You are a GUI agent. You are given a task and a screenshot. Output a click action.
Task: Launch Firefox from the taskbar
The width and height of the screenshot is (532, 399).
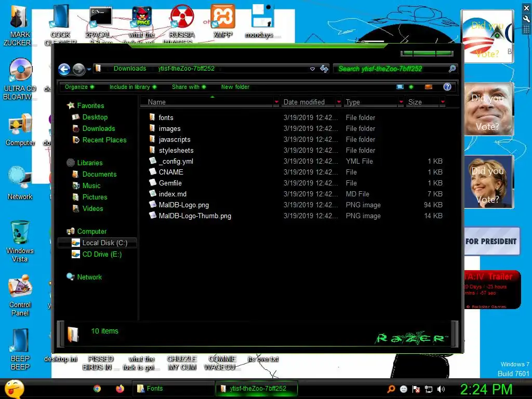click(x=120, y=389)
